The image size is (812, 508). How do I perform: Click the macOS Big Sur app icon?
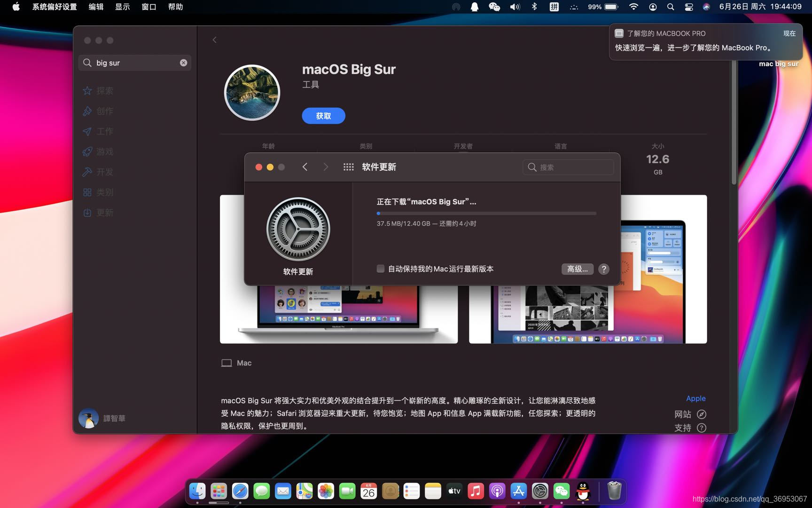click(252, 93)
